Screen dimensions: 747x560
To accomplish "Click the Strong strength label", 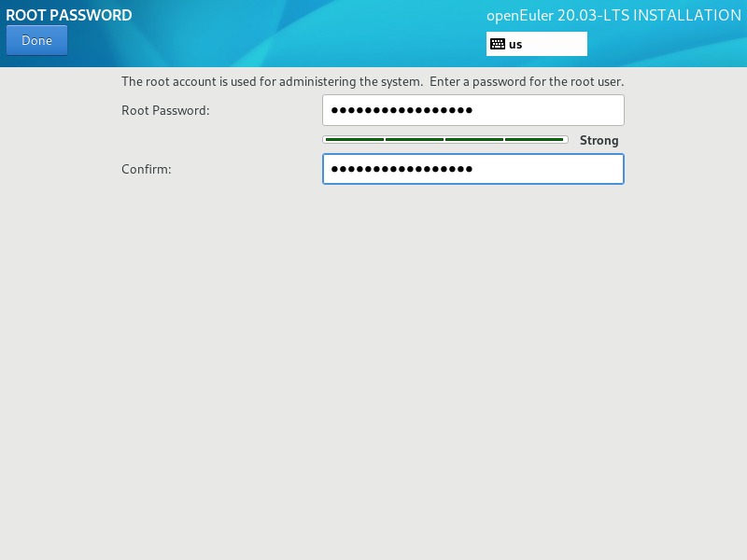I will pyautogui.click(x=599, y=141).
